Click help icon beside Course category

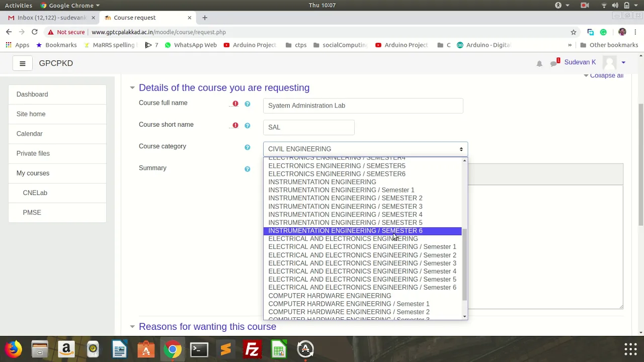point(247,147)
